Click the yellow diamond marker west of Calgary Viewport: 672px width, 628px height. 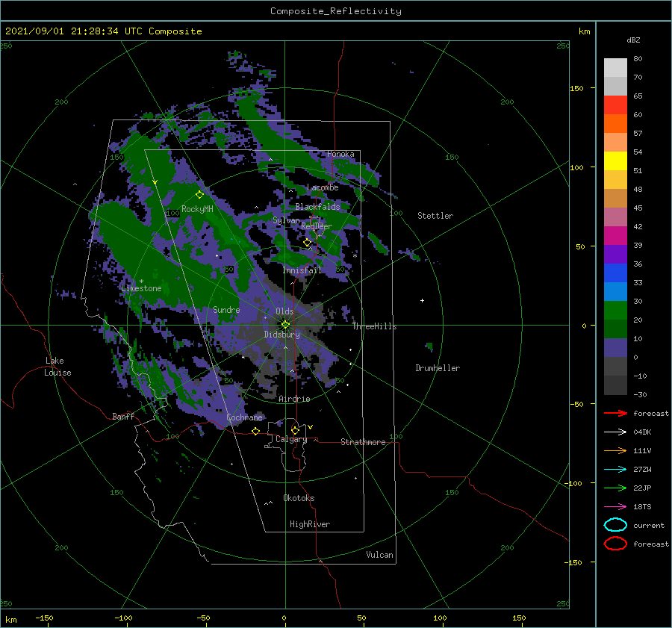(255, 431)
